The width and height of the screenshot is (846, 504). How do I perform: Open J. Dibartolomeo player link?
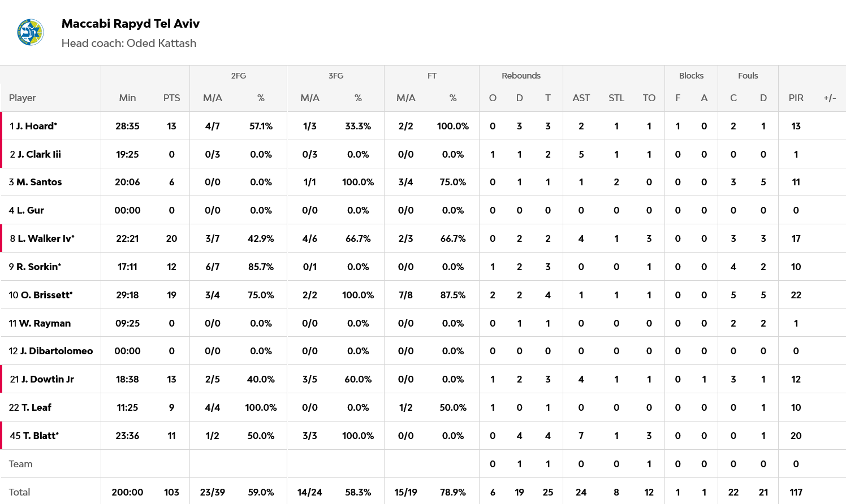57,351
